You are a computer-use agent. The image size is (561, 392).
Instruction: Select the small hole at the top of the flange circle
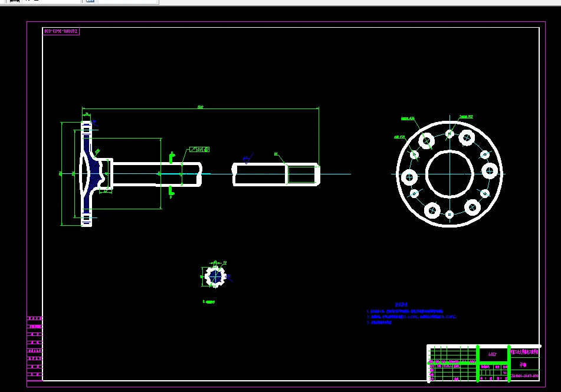coord(450,134)
